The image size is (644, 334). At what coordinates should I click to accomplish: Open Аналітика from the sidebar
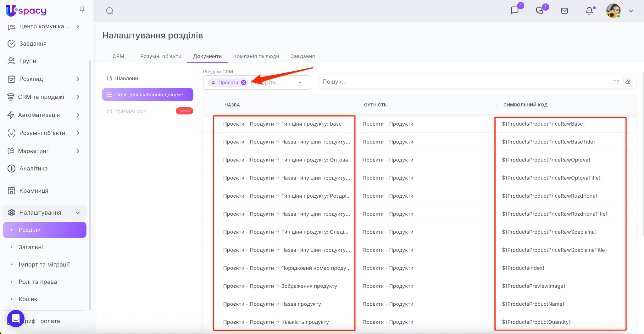click(x=33, y=168)
